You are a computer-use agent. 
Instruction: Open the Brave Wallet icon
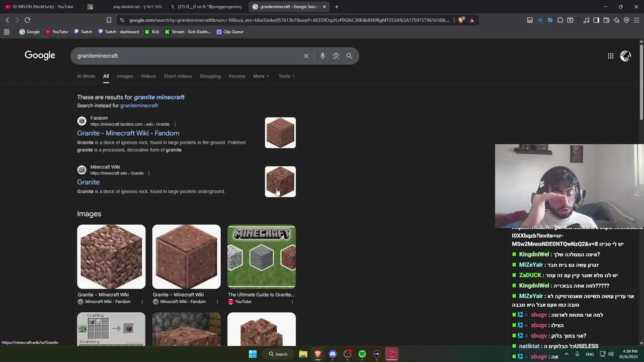pyautogui.click(x=606, y=20)
